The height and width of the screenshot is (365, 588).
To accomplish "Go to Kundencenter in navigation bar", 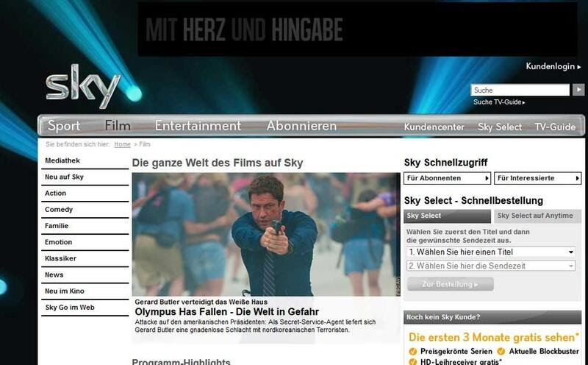I will pyautogui.click(x=434, y=127).
